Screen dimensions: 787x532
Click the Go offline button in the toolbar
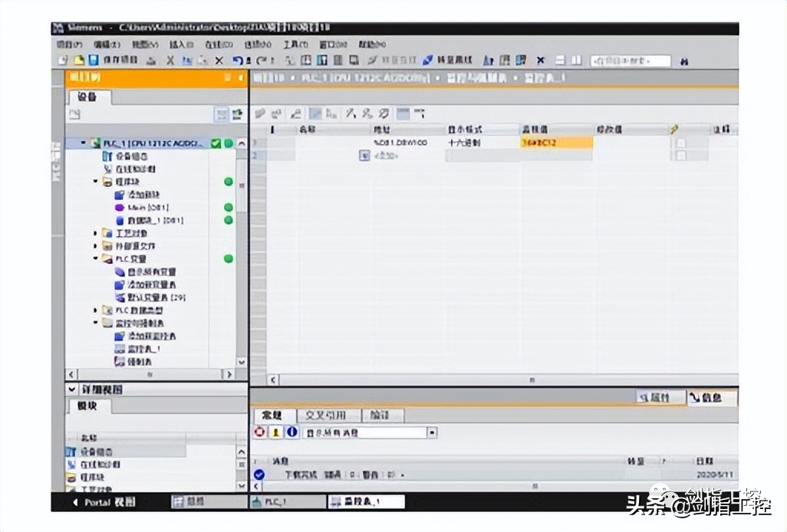pos(448,60)
